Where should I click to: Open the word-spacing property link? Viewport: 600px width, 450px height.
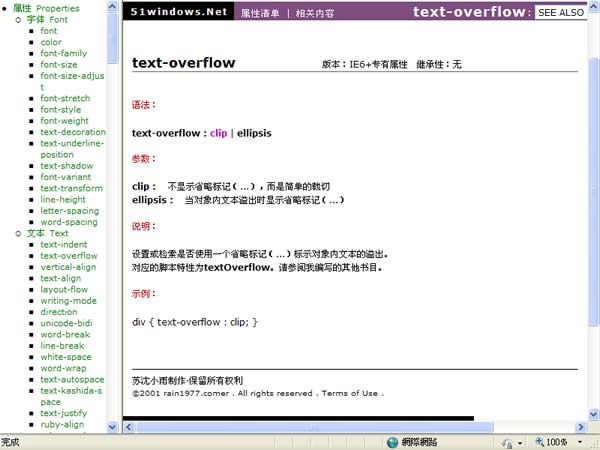tap(69, 222)
